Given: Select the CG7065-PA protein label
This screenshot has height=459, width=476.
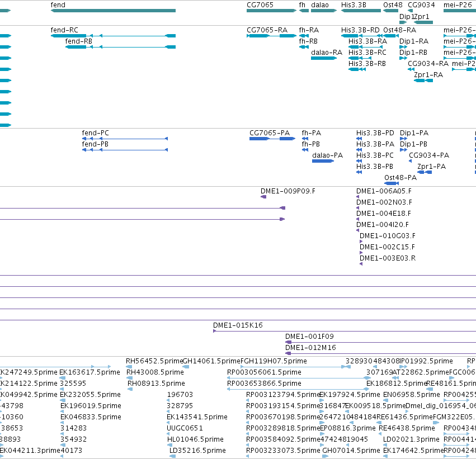Looking at the screenshot, I should pyautogui.click(x=270, y=133).
